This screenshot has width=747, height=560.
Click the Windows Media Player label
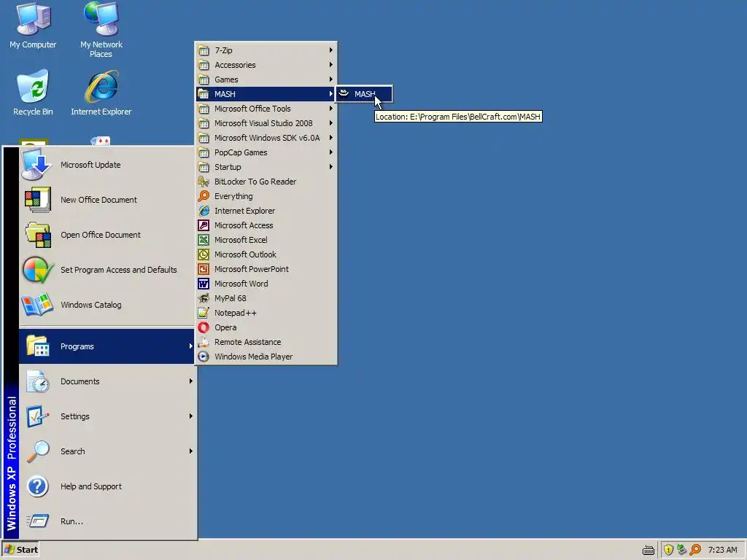tap(253, 357)
